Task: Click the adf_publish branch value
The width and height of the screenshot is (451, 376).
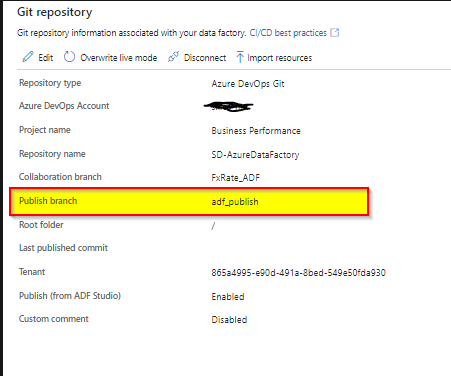Action: 235,202
